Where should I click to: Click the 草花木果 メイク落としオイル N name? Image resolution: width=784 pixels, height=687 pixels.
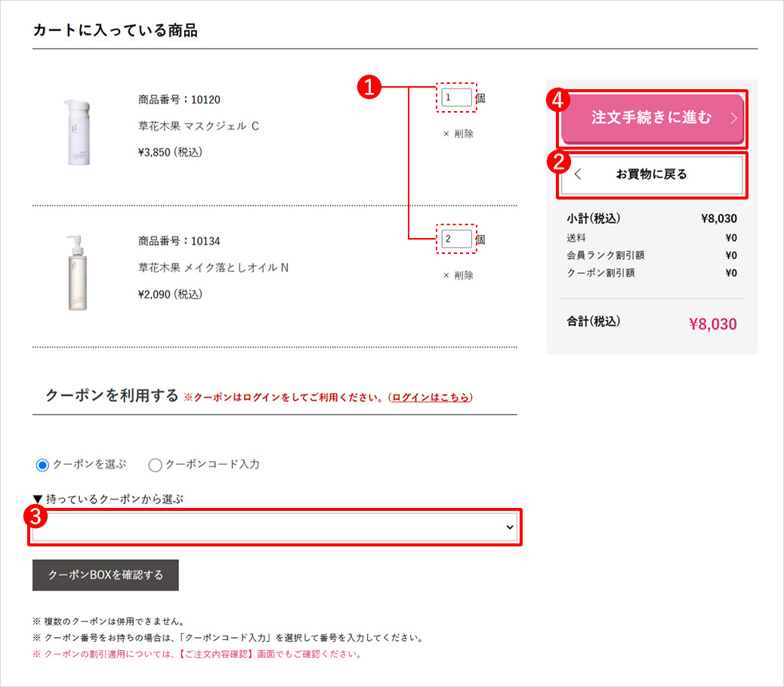[213, 267]
